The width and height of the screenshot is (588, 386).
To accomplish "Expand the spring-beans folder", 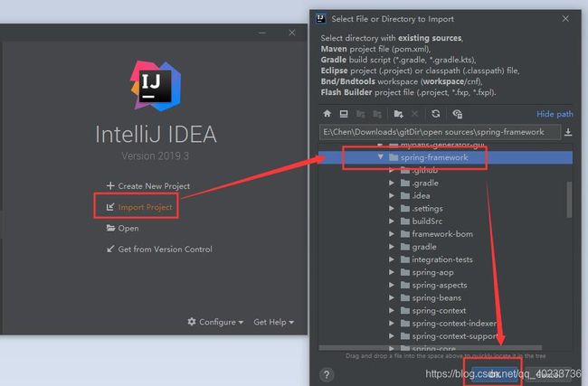I will click(x=392, y=297).
